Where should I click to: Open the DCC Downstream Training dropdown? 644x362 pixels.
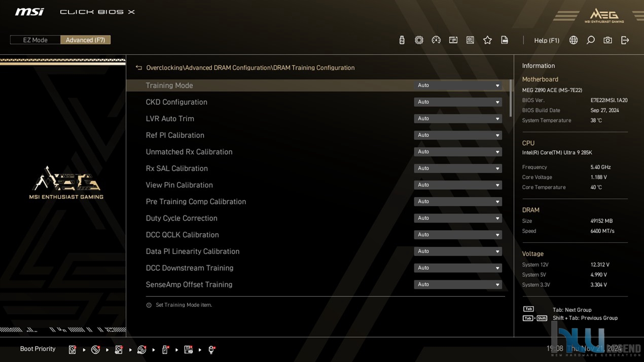pyautogui.click(x=458, y=268)
